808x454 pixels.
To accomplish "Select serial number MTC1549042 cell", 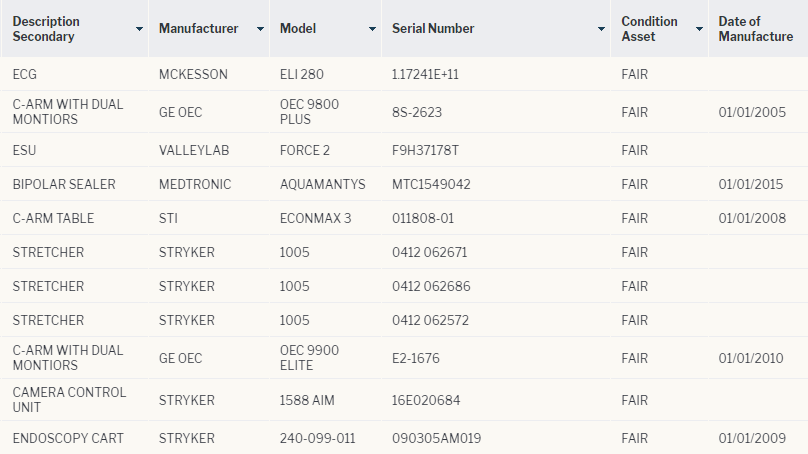I will coord(431,184).
